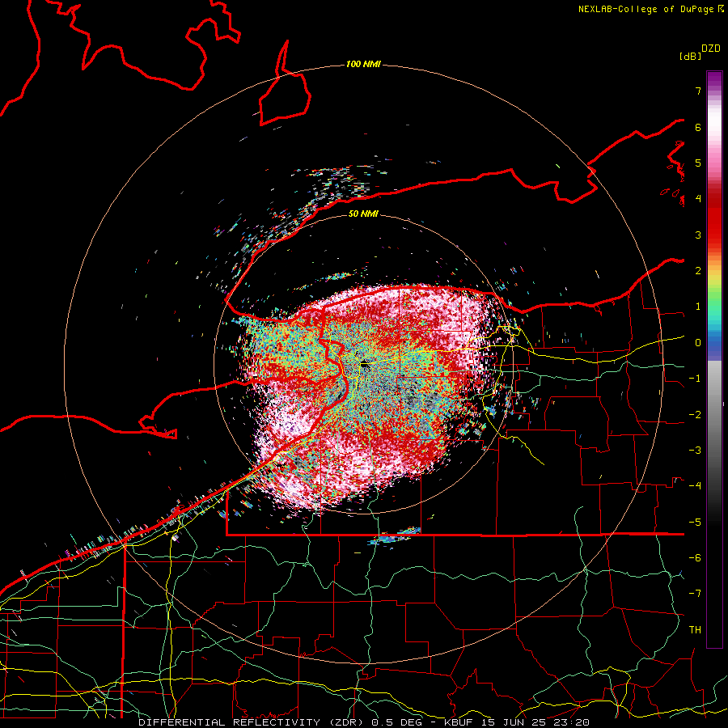Click the positive 5 value on the color scale

(698, 163)
